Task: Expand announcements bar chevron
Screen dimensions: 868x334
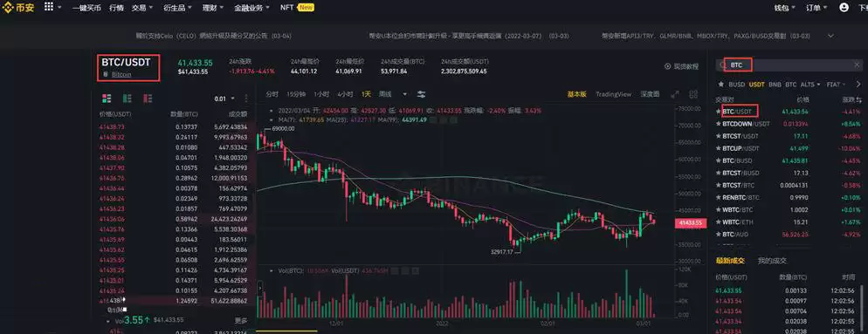Action: [x=831, y=36]
